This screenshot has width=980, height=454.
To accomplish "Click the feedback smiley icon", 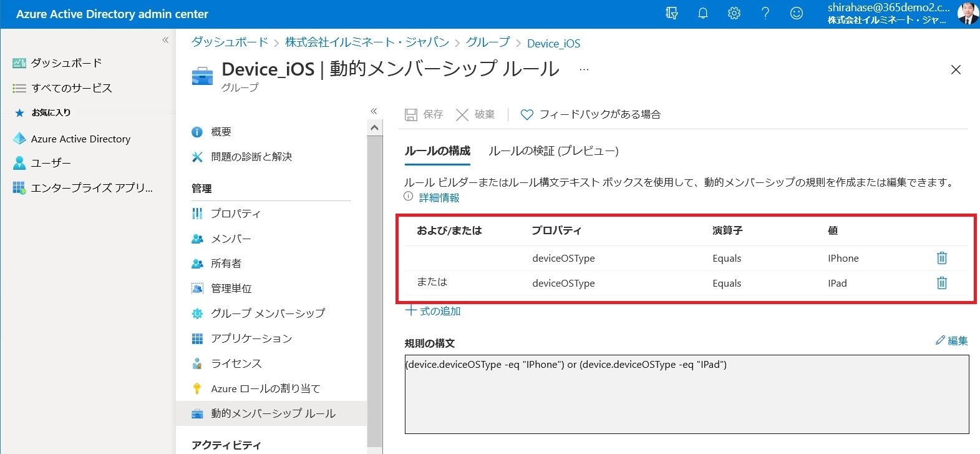I will point(797,14).
